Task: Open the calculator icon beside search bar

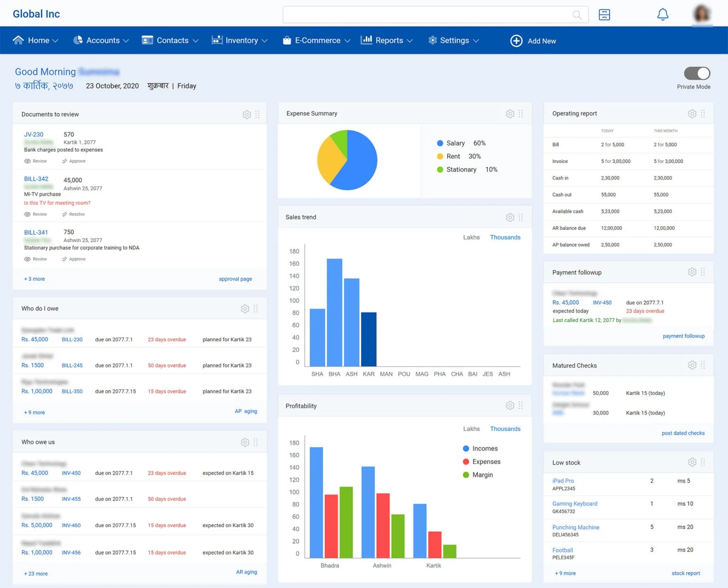Action: point(604,15)
